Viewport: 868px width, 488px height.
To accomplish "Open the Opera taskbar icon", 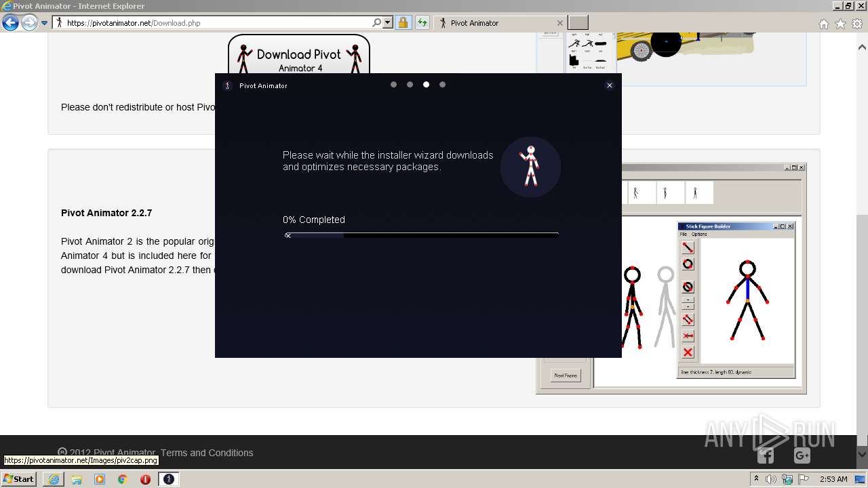I will click(146, 479).
